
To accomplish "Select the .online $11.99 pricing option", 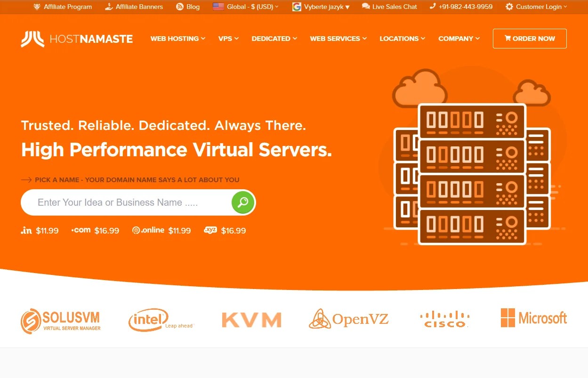I will 161,231.
